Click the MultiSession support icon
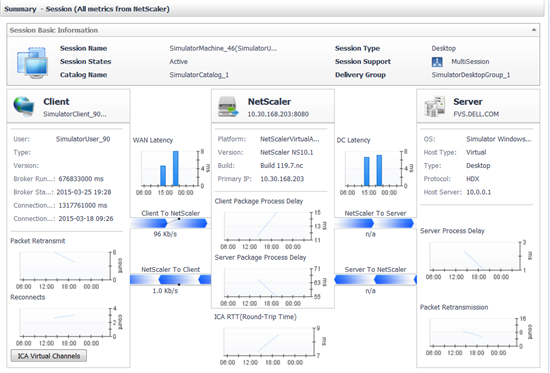 pos(437,62)
